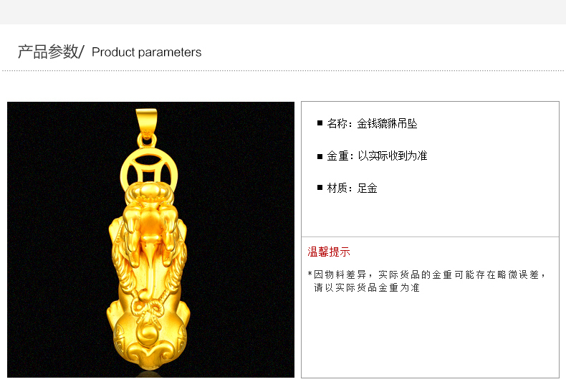Click the notice line starting 因物料差异

click(x=427, y=274)
